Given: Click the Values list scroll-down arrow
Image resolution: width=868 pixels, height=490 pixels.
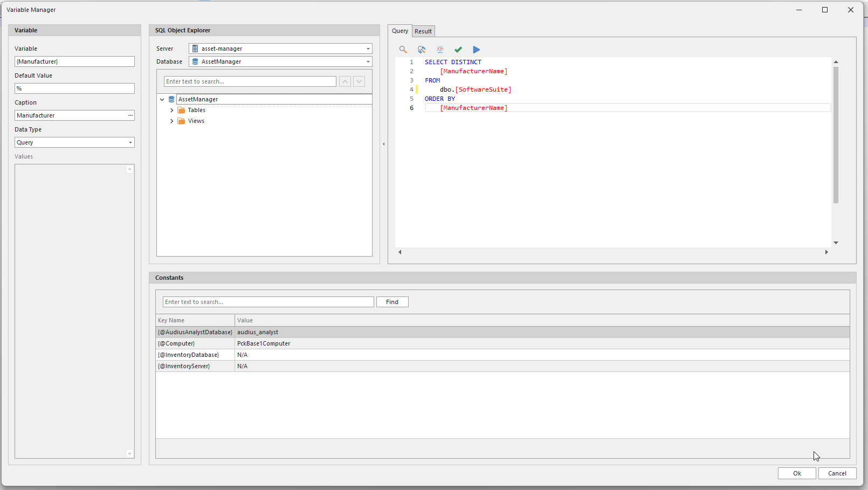Looking at the screenshot, I should click(129, 453).
